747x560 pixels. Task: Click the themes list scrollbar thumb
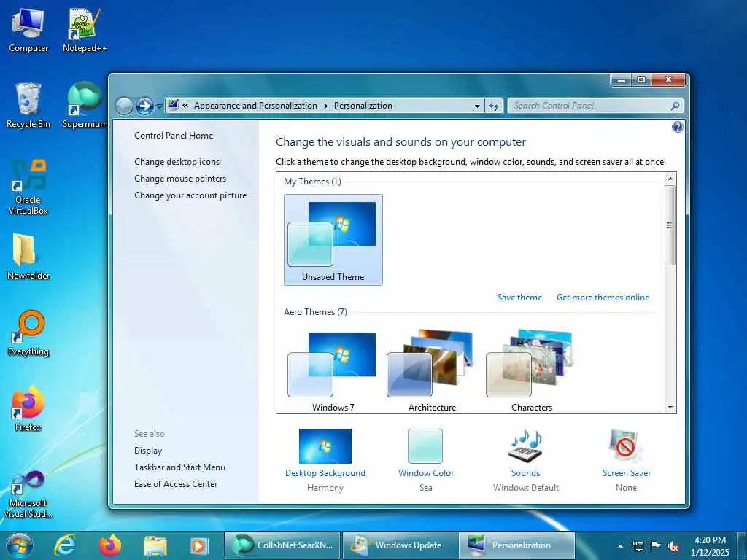(x=670, y=225)
